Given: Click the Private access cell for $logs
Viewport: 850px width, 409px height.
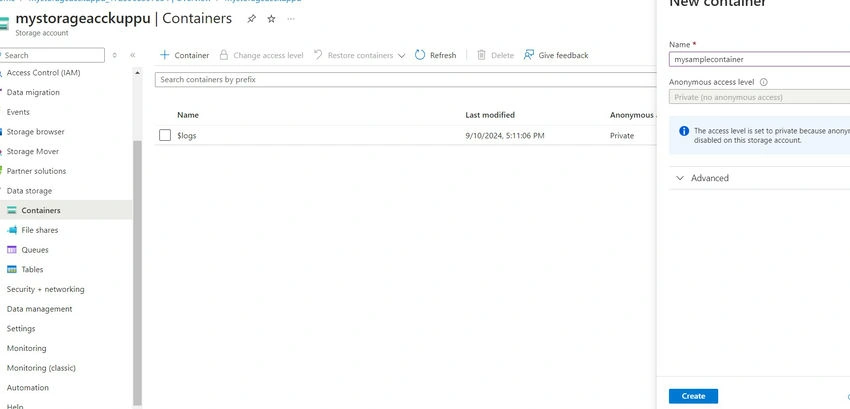Looking at the screenshot, I should pos(622,136).
